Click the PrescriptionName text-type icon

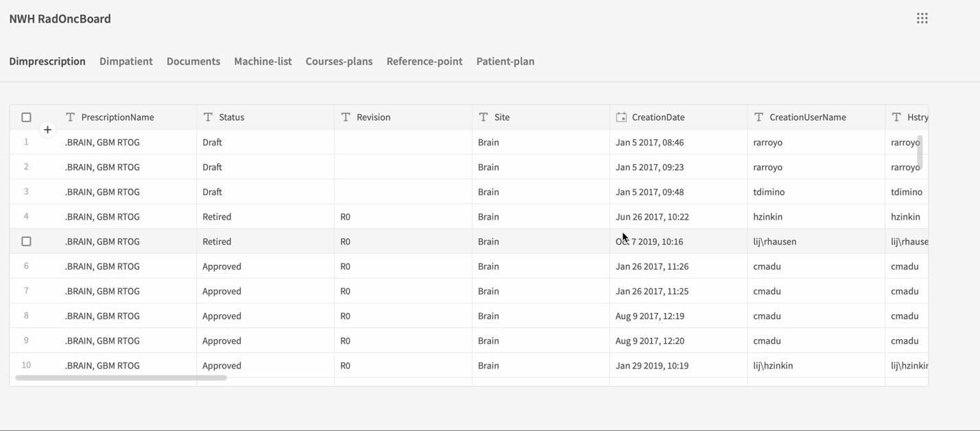pyautogui.click(x=70, y=117)
